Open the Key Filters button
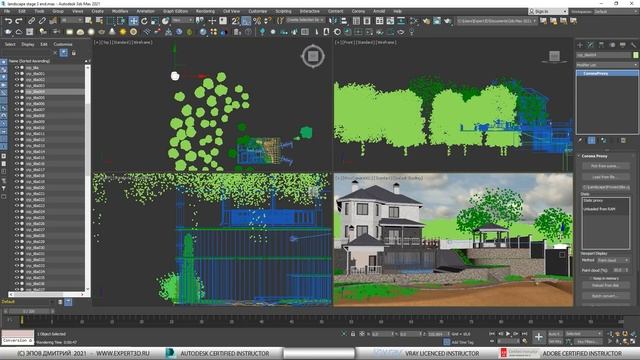The height and width of the screenshot is (360, 640). 587,341
